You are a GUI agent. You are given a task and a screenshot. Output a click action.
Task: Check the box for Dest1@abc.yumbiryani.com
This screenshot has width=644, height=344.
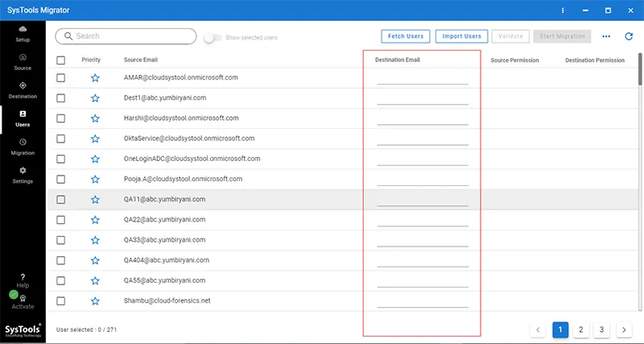pos(61,97)
